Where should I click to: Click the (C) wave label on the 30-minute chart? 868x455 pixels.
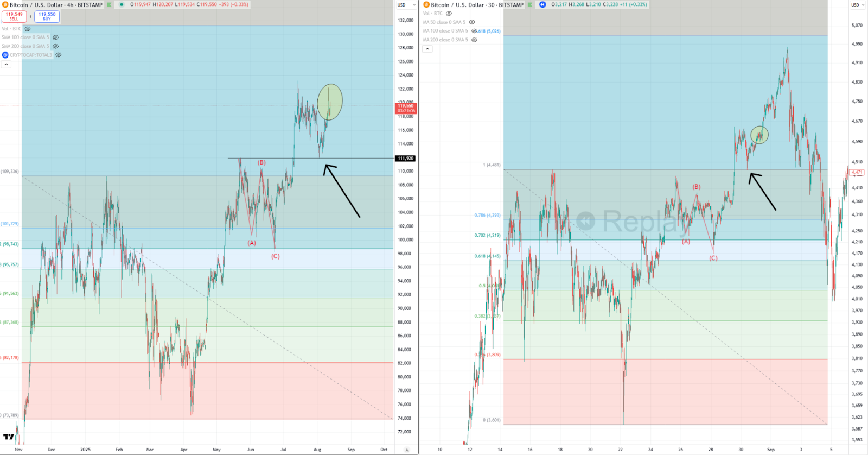pyautogui.click(x=713, y=258)
